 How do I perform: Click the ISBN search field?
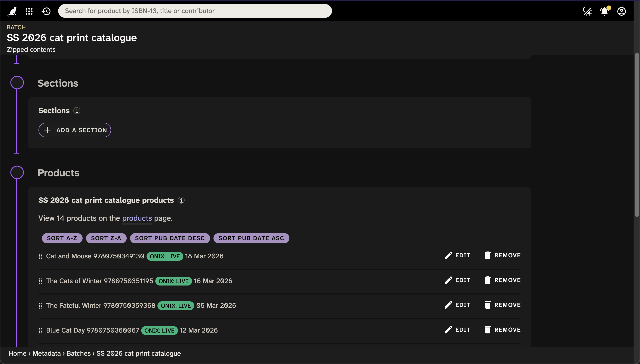click(195, 11)
